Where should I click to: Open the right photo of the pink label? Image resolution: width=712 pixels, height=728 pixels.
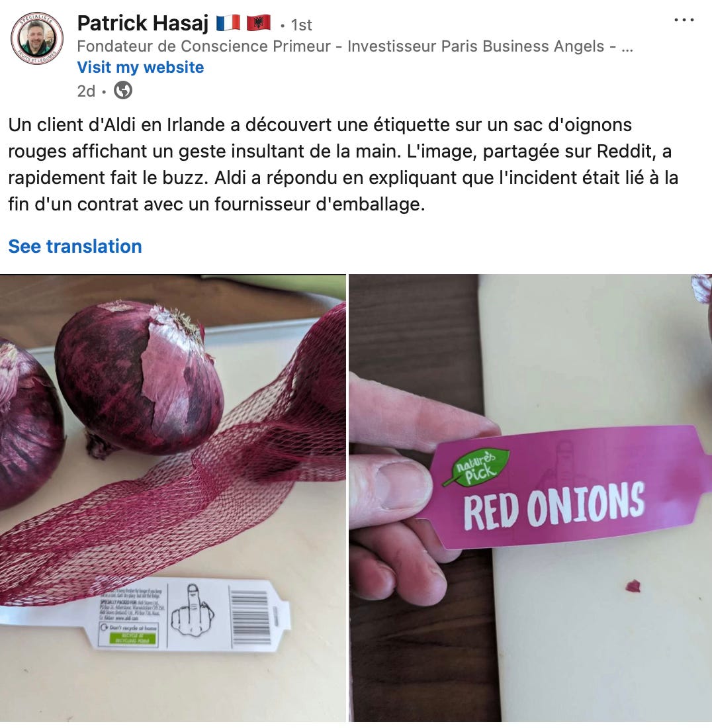pyautogui.click(x=531, y=498)
